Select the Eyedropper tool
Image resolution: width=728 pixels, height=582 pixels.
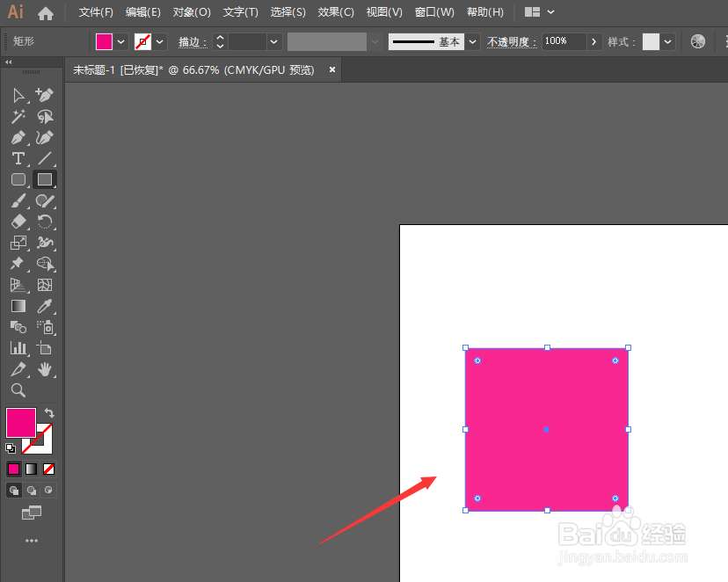coord(45,306)
